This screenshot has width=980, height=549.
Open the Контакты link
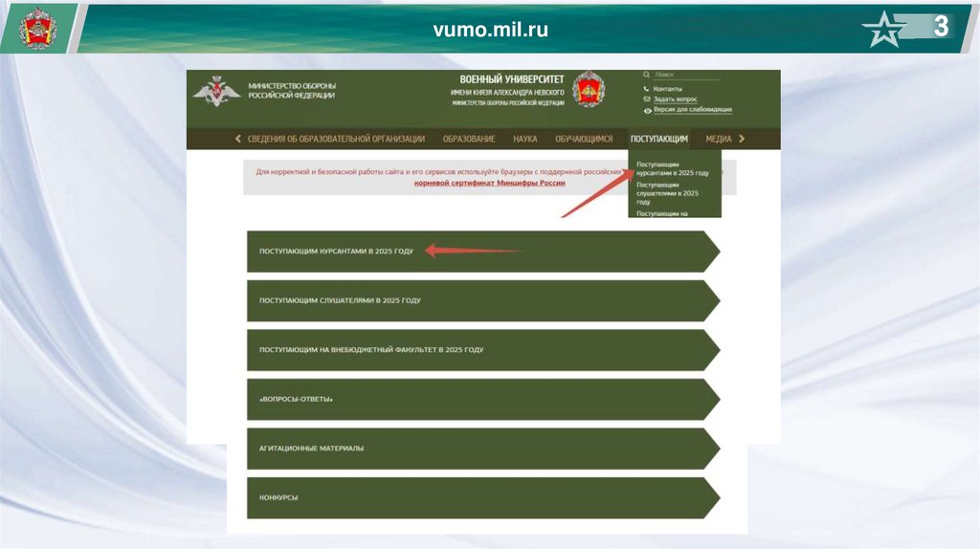point(667,89)
